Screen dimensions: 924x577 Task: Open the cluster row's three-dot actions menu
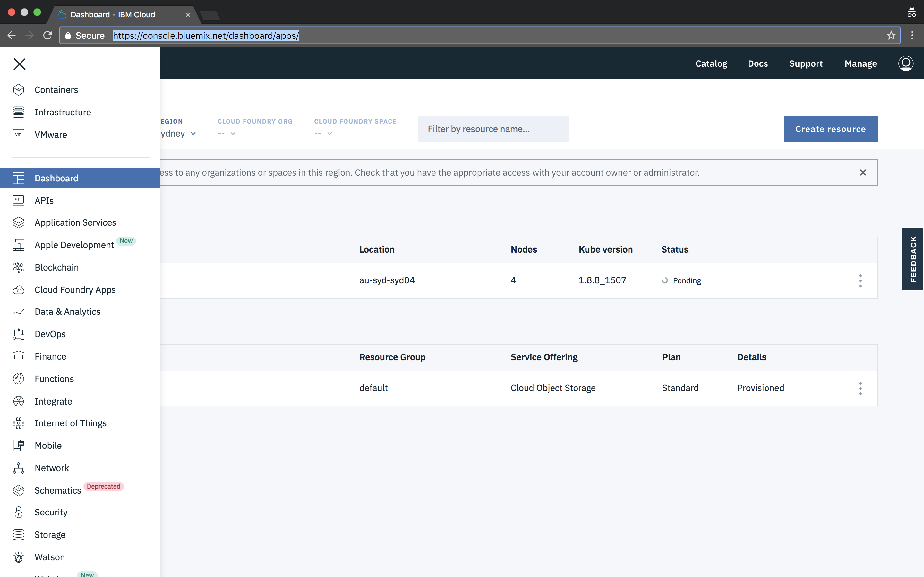pos(860,281)
